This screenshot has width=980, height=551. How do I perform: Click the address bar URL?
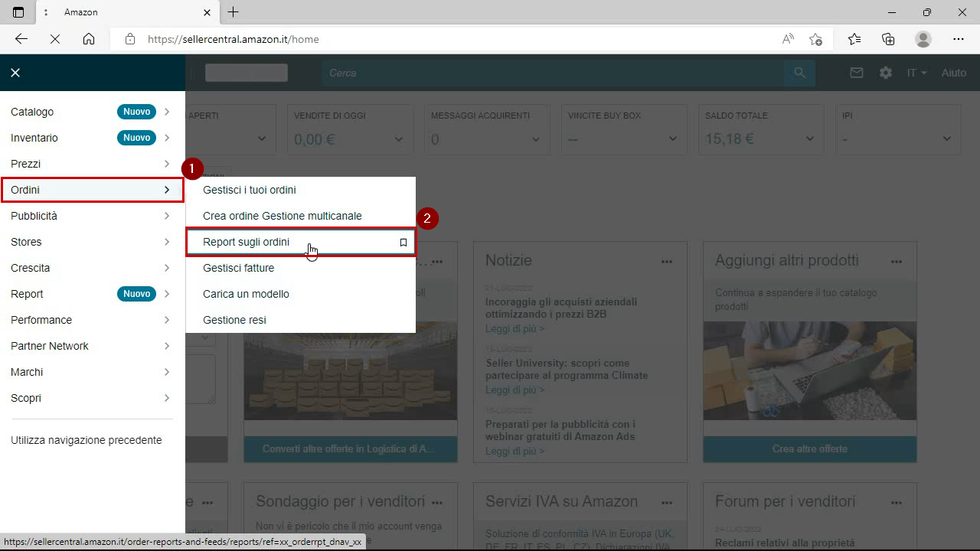(x=233, y=39)
